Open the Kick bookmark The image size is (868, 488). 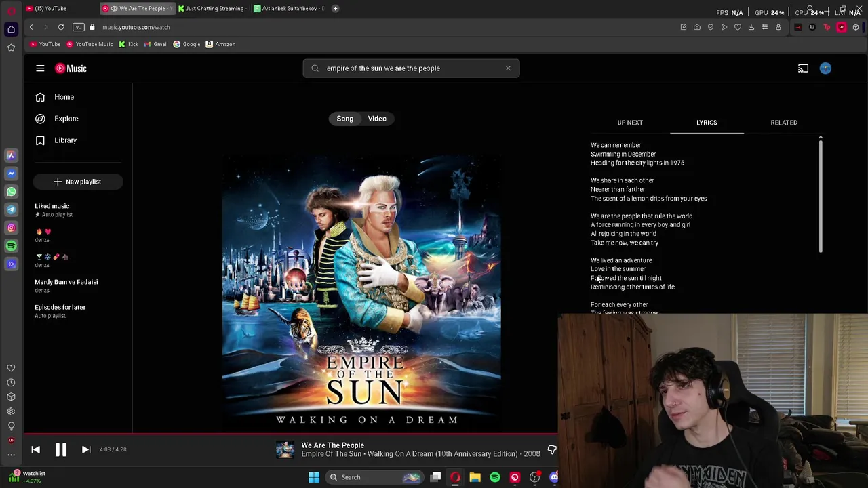pyautogui.click(x=128, y=44)
